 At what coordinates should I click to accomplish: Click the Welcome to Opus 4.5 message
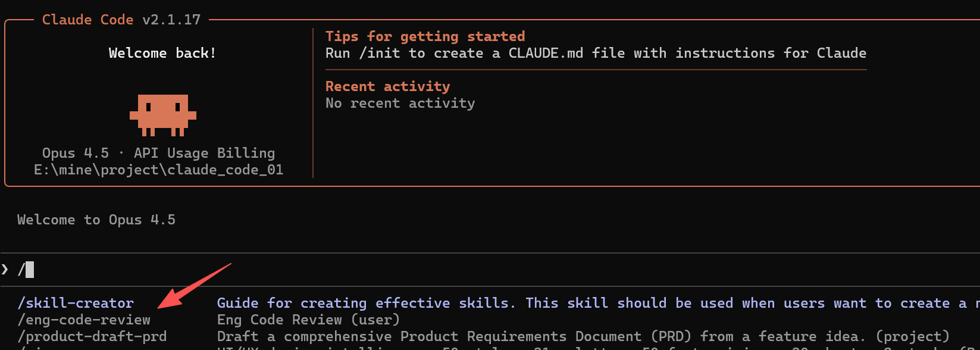click(96, 220)
